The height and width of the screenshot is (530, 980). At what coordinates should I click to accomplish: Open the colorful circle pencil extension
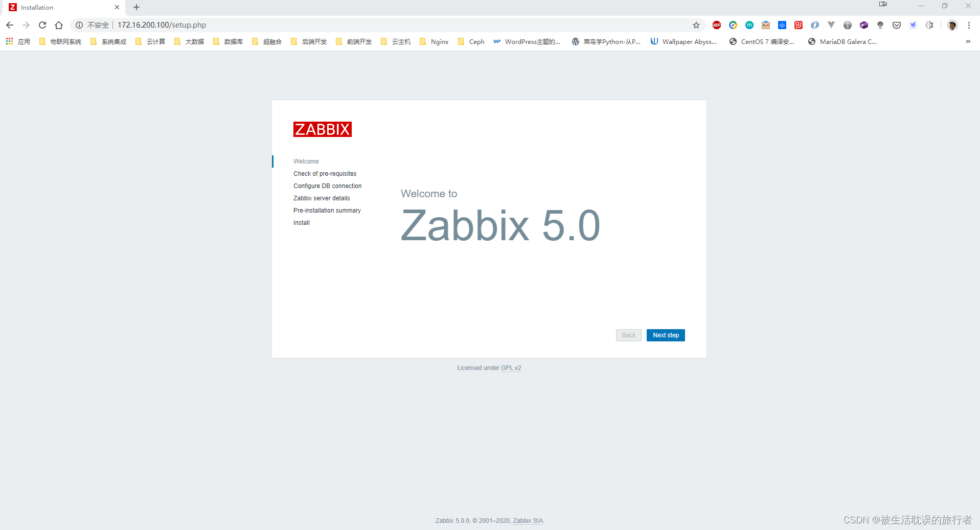tap(733, 25)
